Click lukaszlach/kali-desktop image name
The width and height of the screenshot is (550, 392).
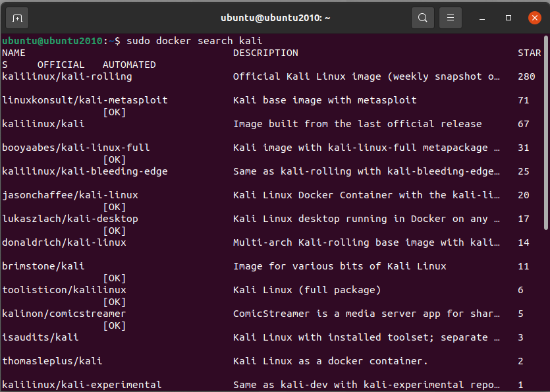pyautogui.click(x=70, y=219)
